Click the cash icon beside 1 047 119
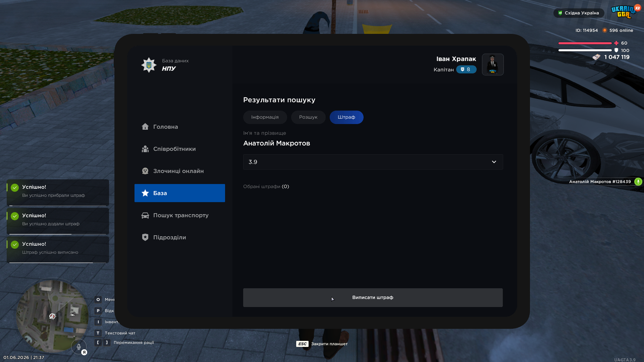The width and height of the screenshot is (644, 362). pyautogui.click(x=597, y=57)
